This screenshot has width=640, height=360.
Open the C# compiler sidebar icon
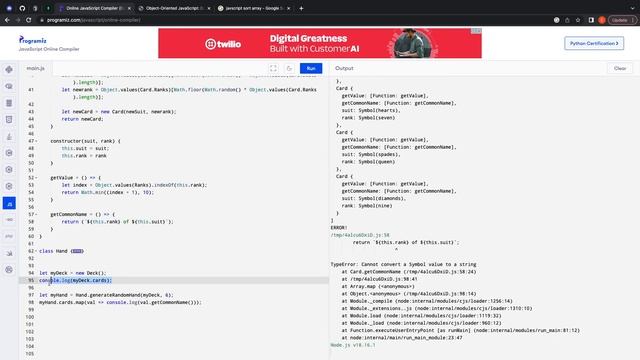(9, 187)
